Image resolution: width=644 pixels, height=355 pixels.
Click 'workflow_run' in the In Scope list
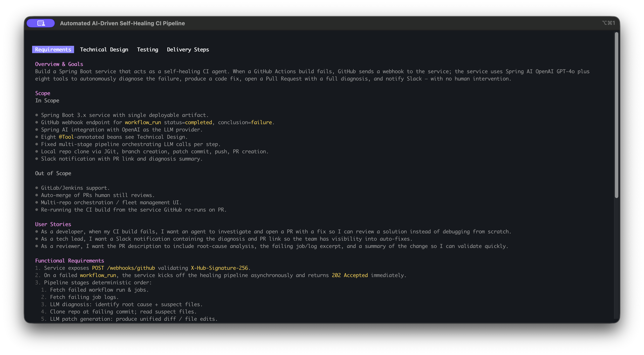point(143,122)
